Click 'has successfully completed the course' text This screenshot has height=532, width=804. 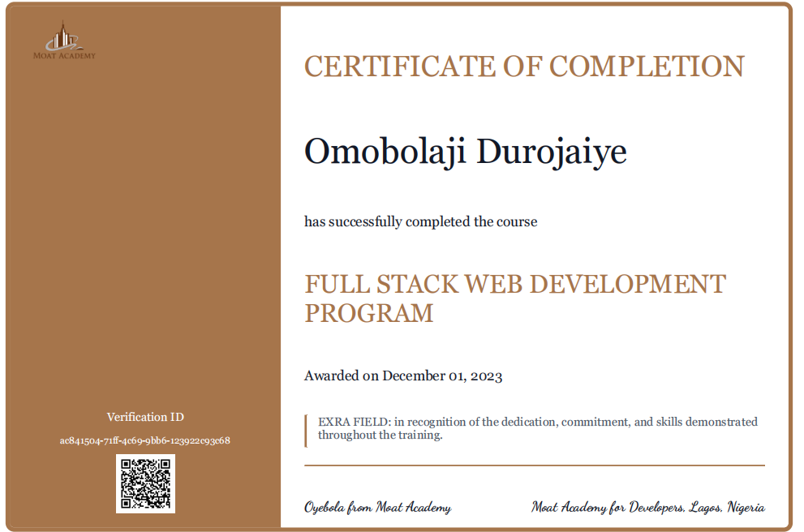[x=420, y=221]
